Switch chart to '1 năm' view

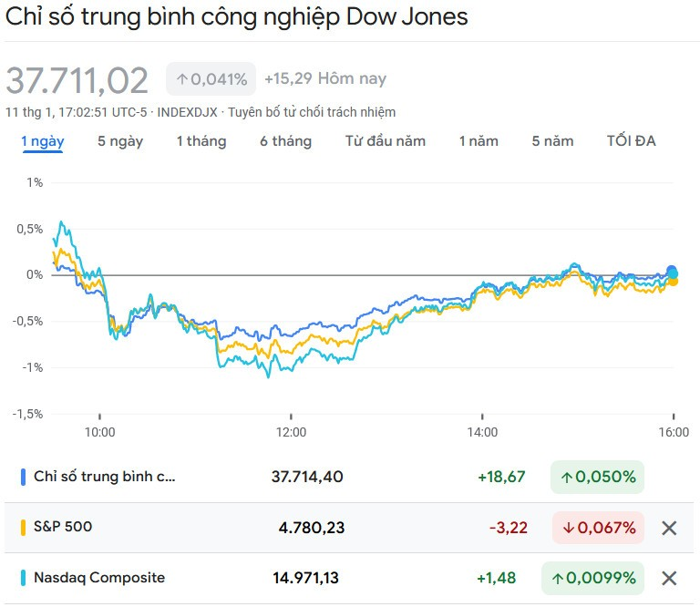point(479,141)
